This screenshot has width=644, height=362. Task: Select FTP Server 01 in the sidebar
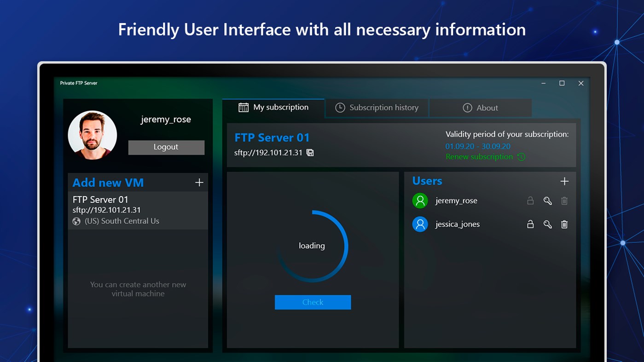click(x=115, y=209)
